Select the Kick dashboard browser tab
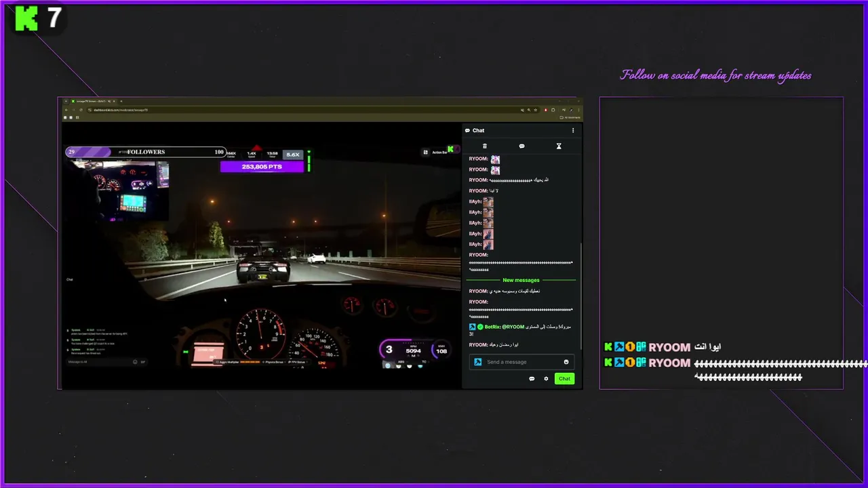 coord(93,101)
